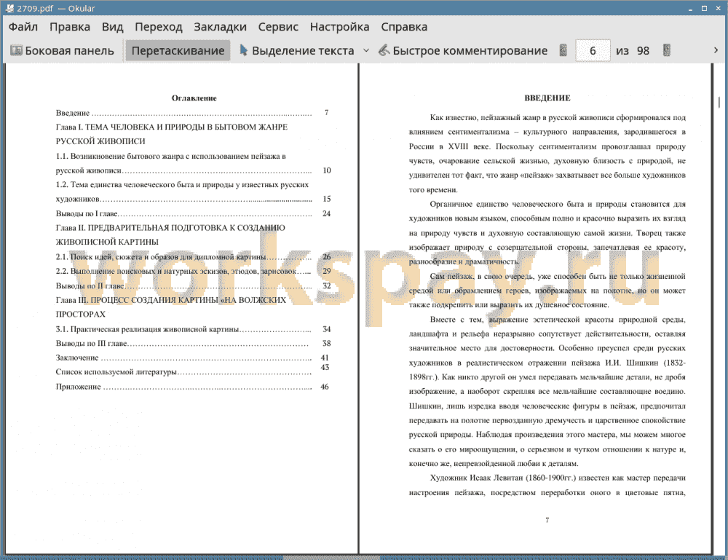Screen dimensions: 728x560
Task: Show hidden toolbar items chevron
Action: 716,50
